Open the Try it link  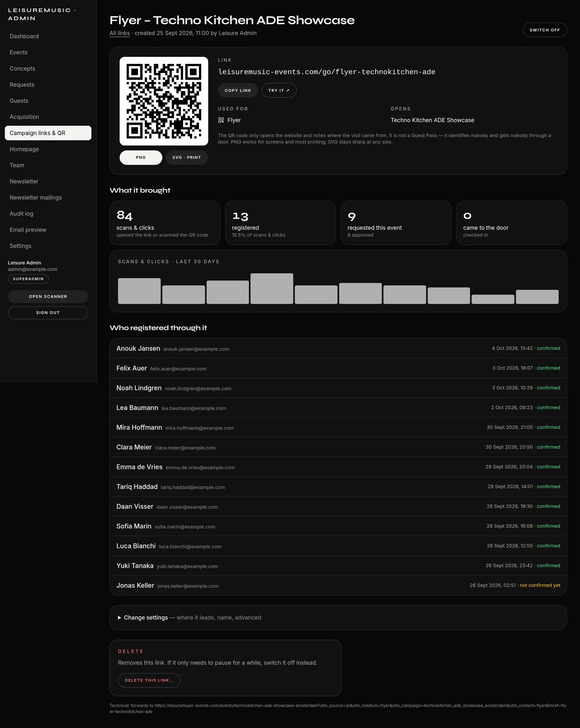(279, 90)
